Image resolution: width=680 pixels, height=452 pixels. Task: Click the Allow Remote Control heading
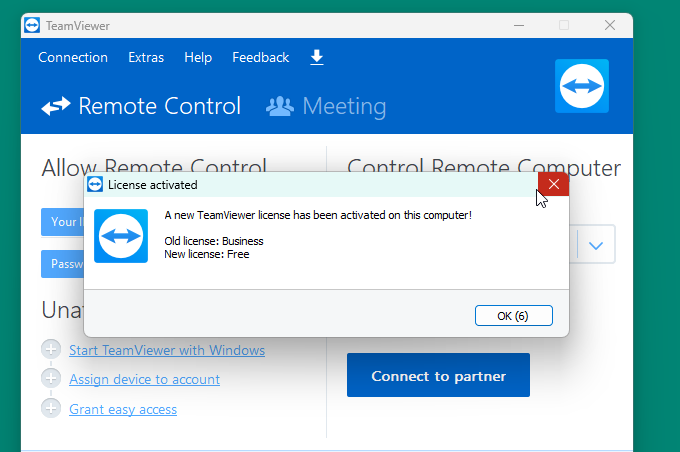click(x=154, y=165)
